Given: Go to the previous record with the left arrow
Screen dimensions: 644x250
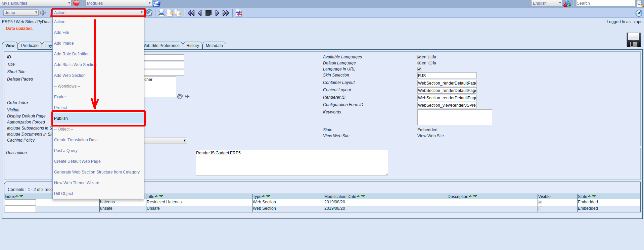Looking at the screenshot, I should pos(200,13).
